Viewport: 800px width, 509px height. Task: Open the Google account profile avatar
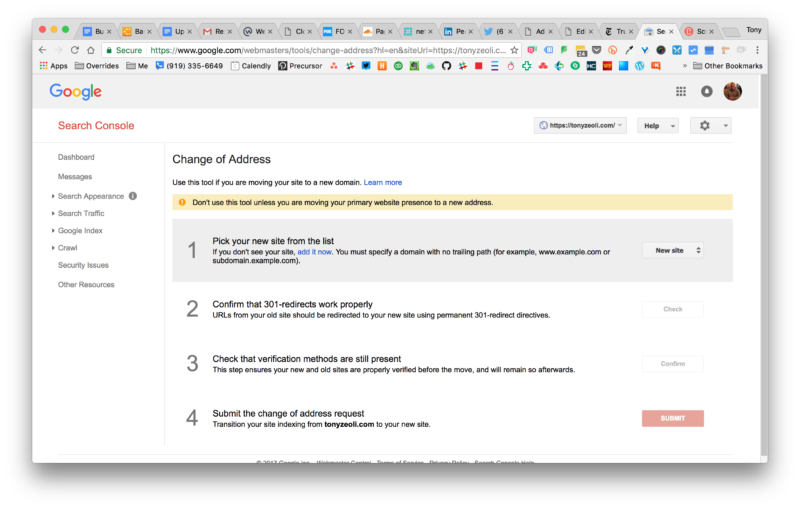[x=733, y=92]
